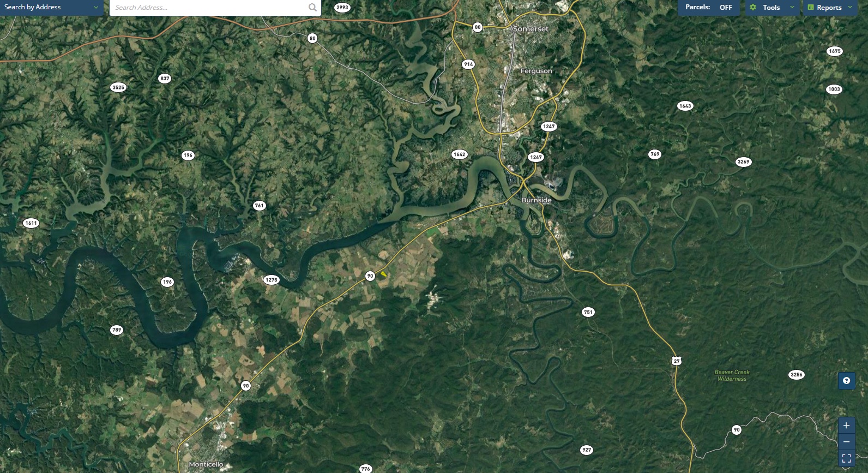
Task: Click the Reports sheet icon
Action: [x=811, y=7]
